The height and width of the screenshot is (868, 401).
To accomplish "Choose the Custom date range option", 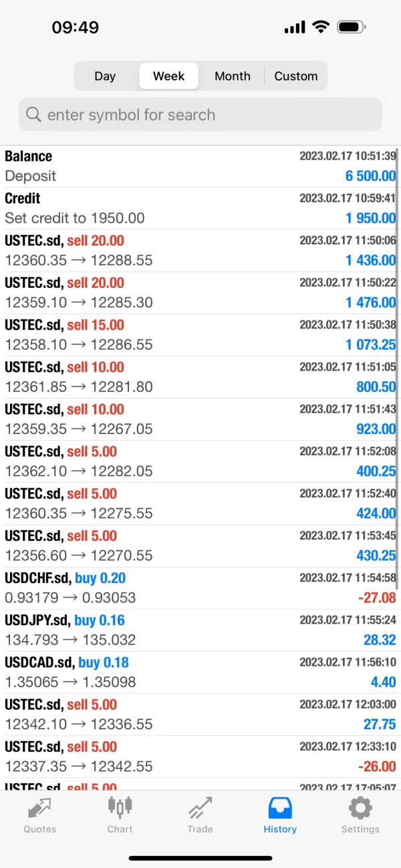I will point(296,76).
